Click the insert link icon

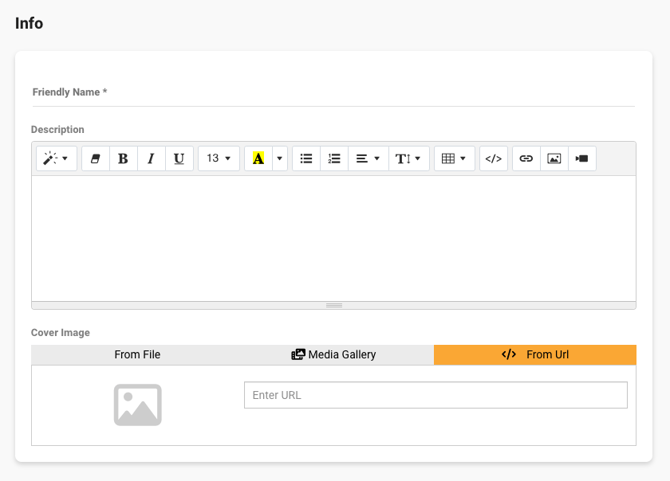[x=526, y=158]
